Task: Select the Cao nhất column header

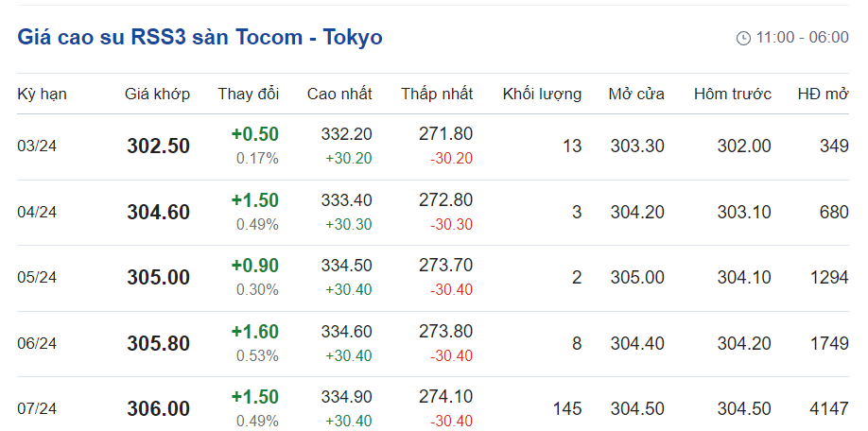Action: [x=339, y=94]
